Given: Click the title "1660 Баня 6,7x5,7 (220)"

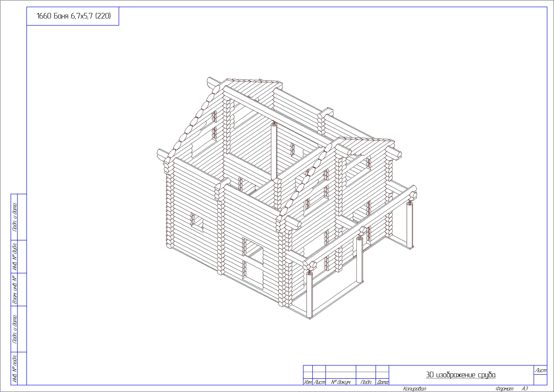Looking at the screenshot, I should tap(74, 16).
